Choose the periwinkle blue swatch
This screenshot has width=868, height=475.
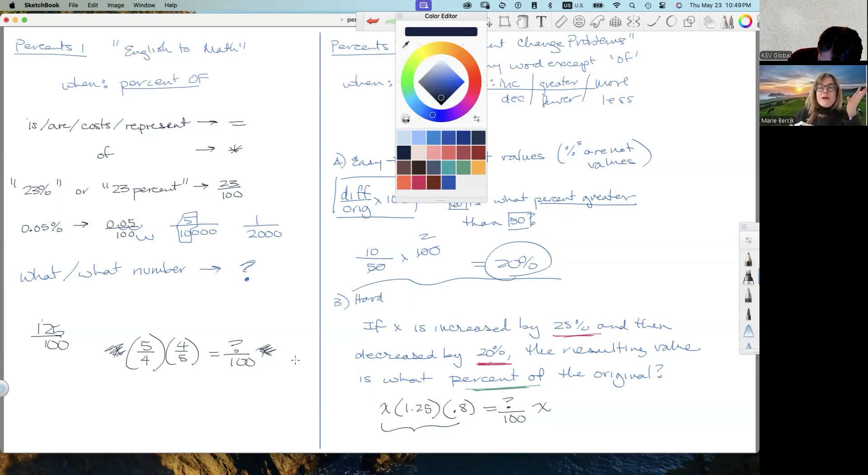pyautogui.click(x=419, y=138)
